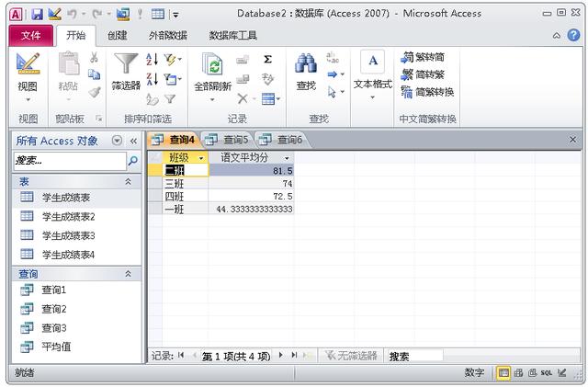This screenshot has height=387, width=588.
Task: Open the 剪贴板 clipboard dialog launcher
Action: pos(99,119)
